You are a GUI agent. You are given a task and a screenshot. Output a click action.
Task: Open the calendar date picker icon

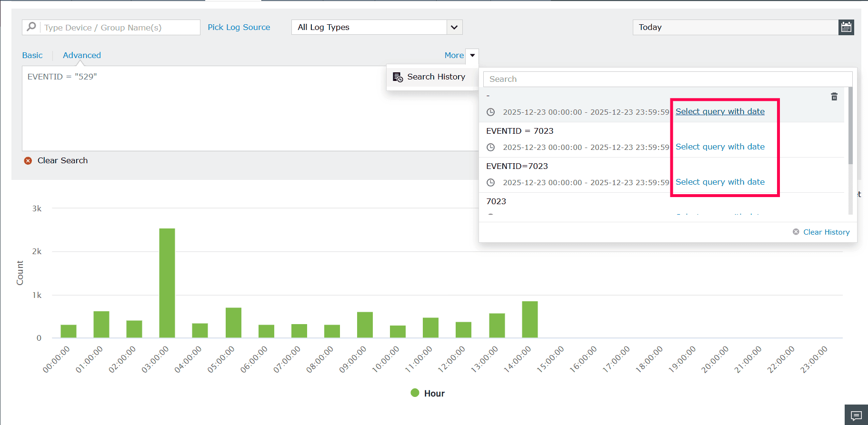tap(846, 27)
